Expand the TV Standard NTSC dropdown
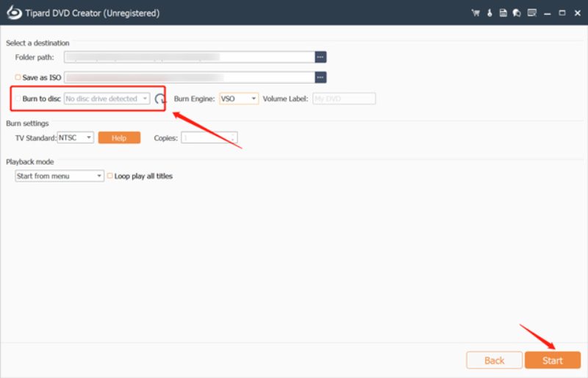588x378 pixels. pyautogui.click(x=76, y=138)
